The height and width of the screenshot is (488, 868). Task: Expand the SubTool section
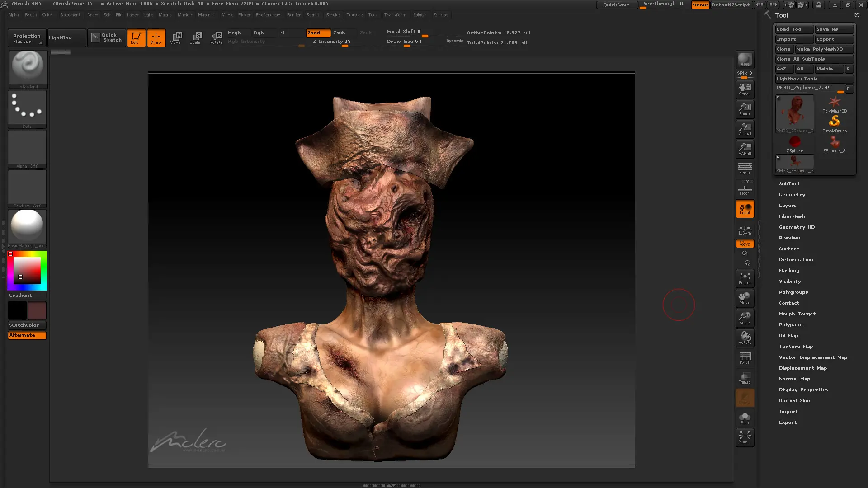[x=789, y=183]
